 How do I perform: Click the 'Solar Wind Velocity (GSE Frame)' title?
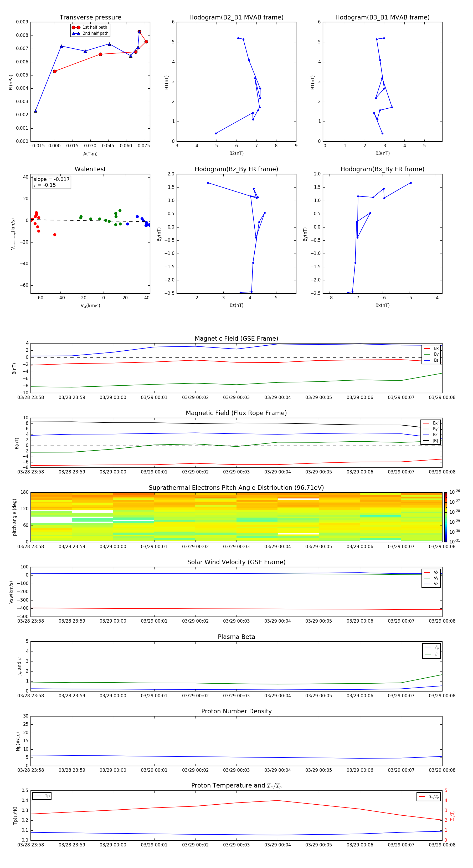(236, 562)
